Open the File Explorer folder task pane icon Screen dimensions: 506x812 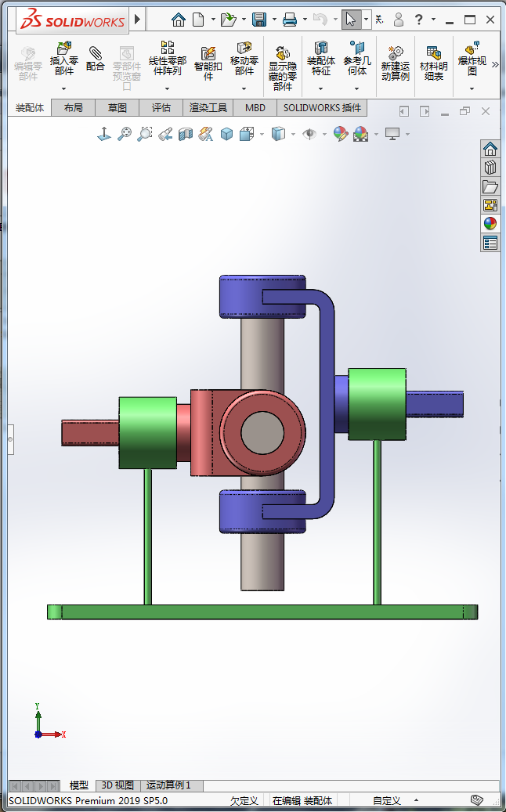490,186
